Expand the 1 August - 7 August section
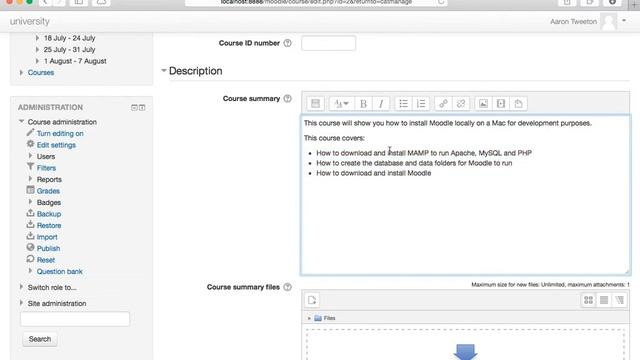 coord(37,60)
